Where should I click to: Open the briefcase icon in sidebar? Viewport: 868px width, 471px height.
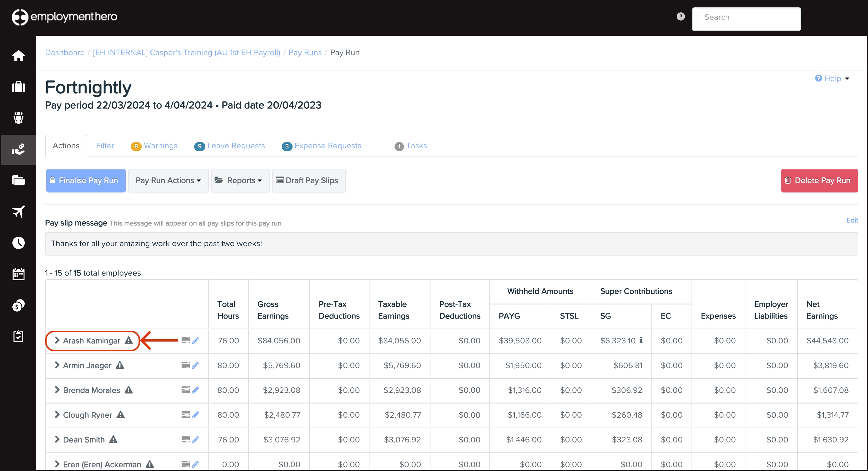[19, 87]
